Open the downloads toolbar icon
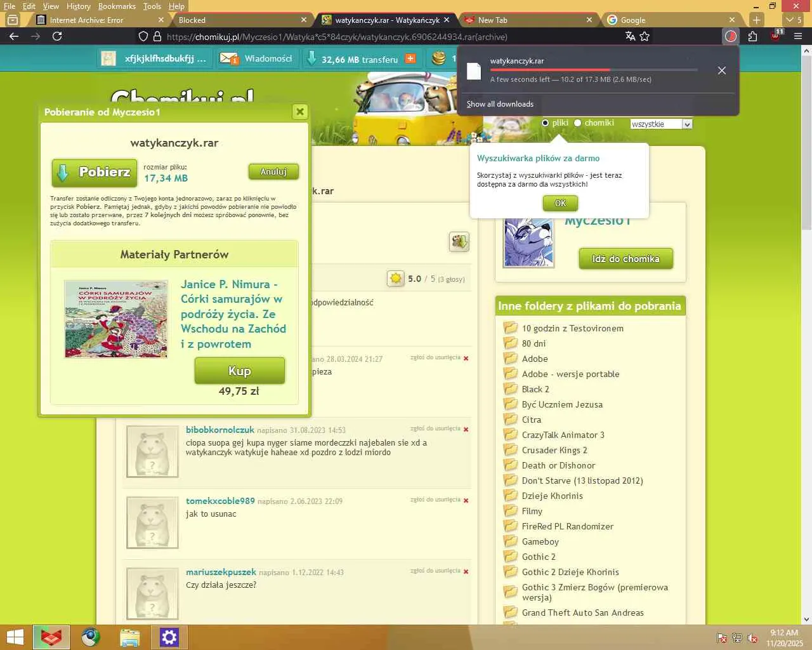 (x=731, y=36)
